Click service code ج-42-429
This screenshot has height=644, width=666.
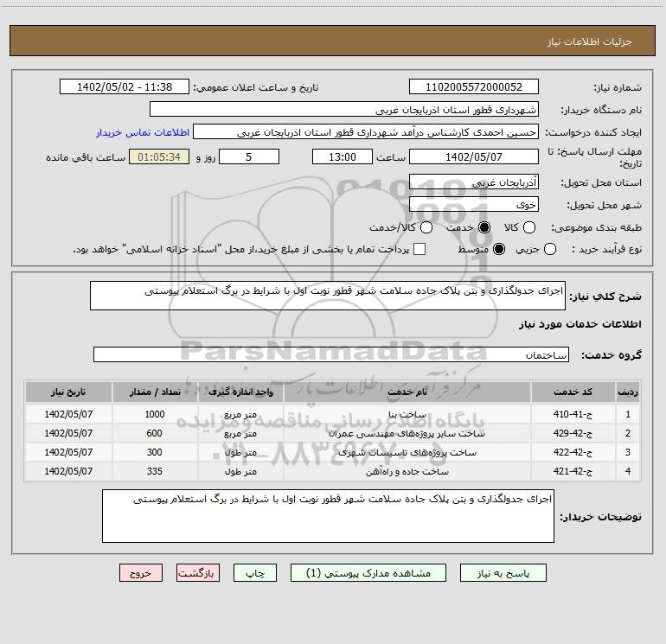(x=573, y=433)
